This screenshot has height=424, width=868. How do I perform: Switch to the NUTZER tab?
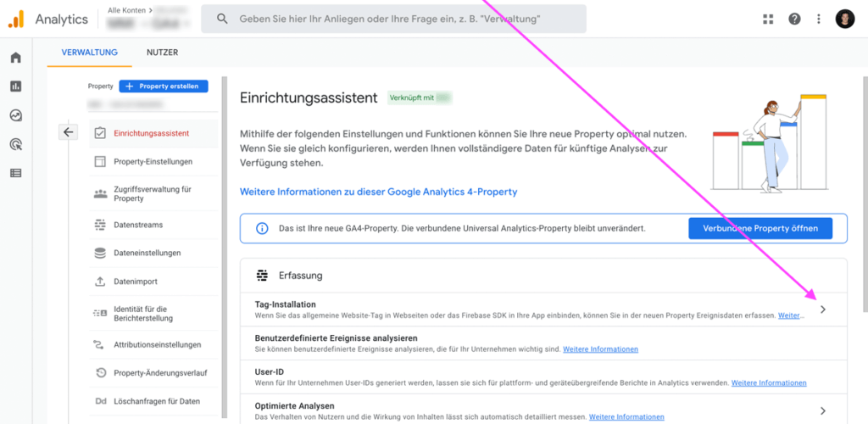(x=162, y=53)
